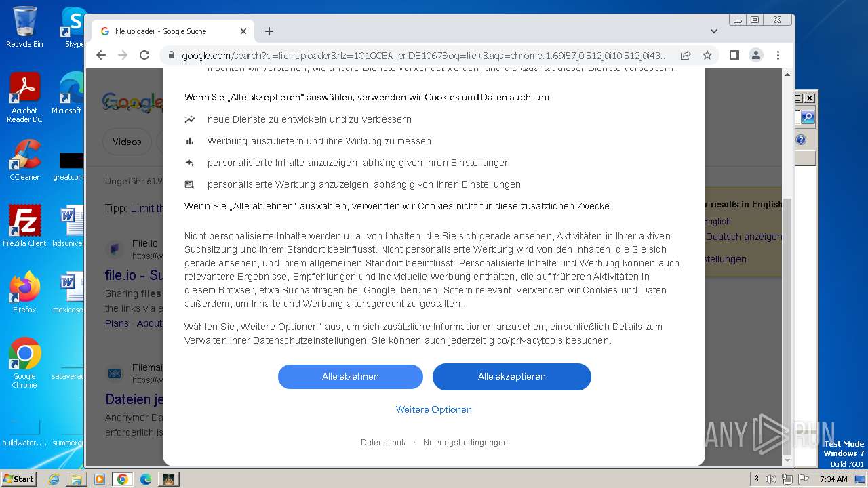Screen dimensions: 868x488
Task: Open FileZilla Client desktop shortcut
Action: click(24, 226)
